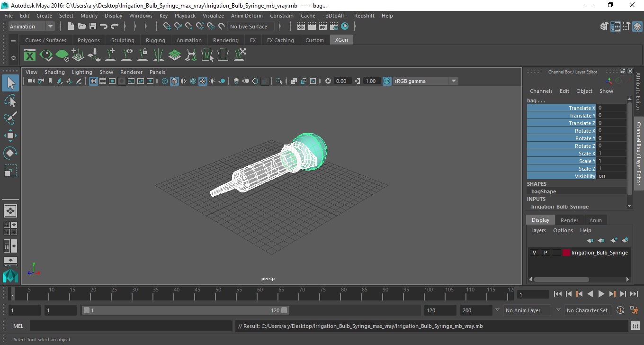The height and width of the screenshot is (345, 644).
Task: Click the Options menu in Layer Editor
Action: [563, 230]
